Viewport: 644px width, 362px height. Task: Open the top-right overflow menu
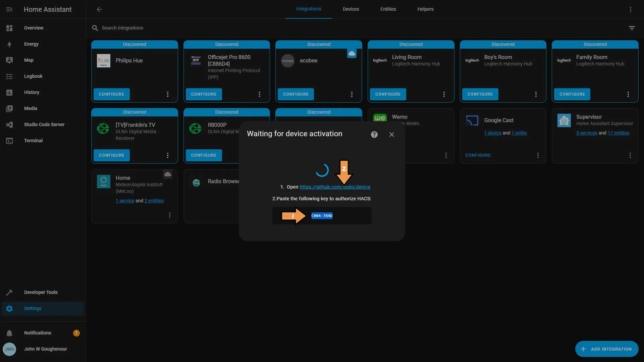click(631, 9)
